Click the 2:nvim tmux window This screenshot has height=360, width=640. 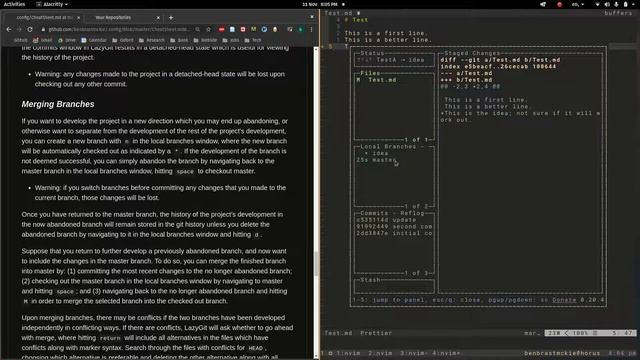tap(380, 353)
